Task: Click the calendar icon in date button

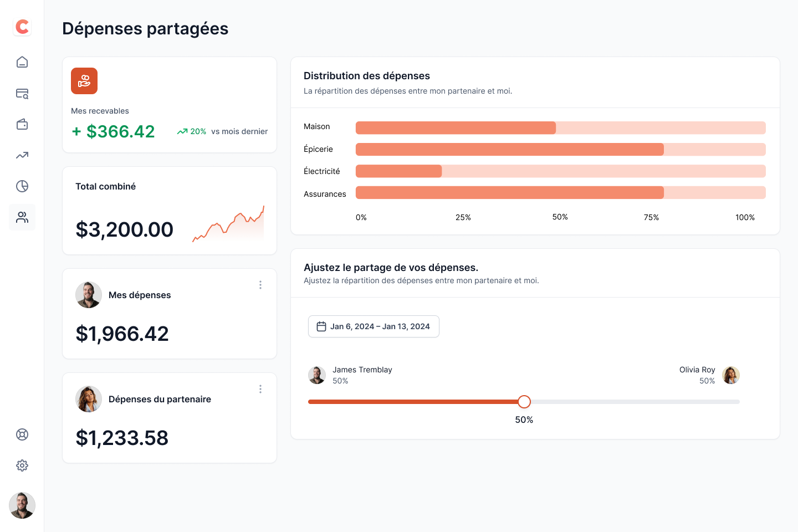Action: (x=321, y=326)
